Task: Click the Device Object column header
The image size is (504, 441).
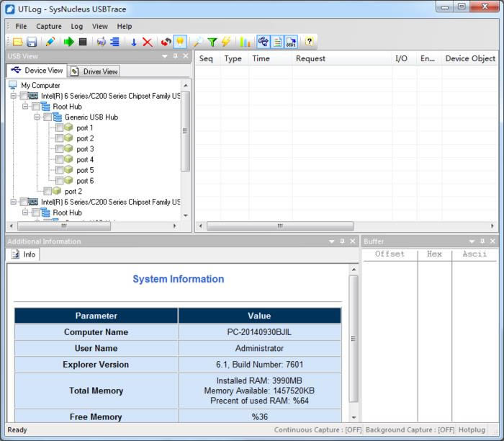Action: pyautogui.click(x=470, y=58)
